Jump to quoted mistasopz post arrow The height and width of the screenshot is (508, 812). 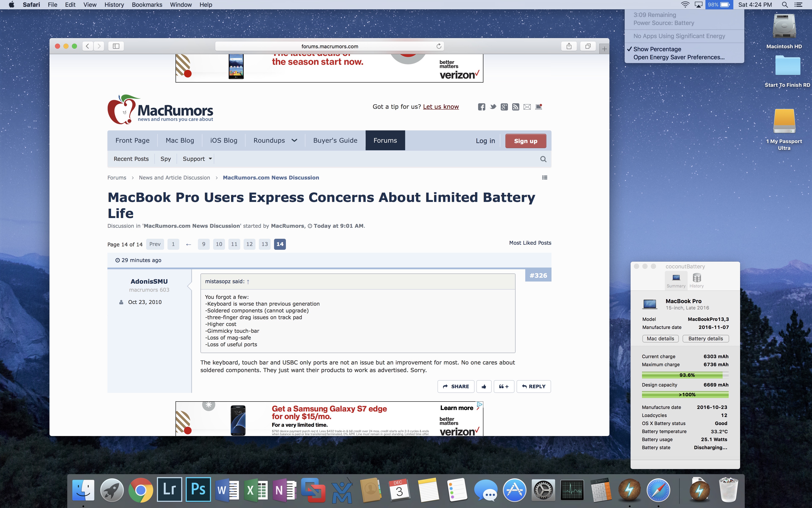tap(248, 282)
